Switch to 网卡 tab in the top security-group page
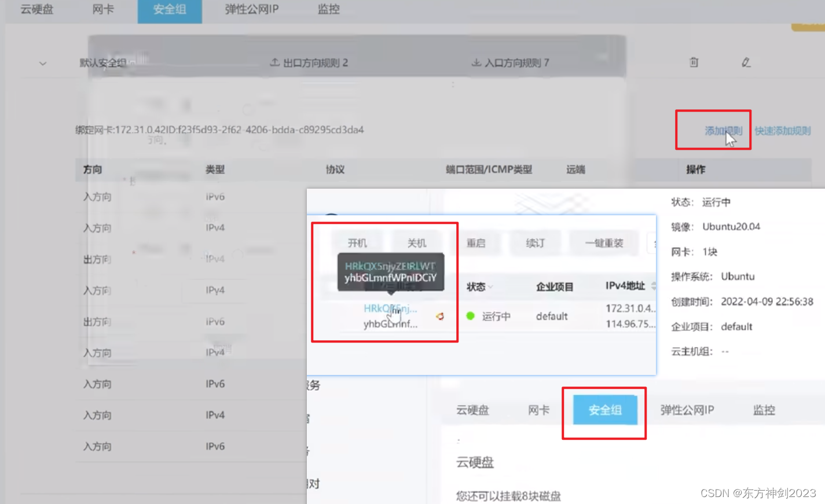The width and height of the screenshot is (825, 504). (x=103, y=9)
